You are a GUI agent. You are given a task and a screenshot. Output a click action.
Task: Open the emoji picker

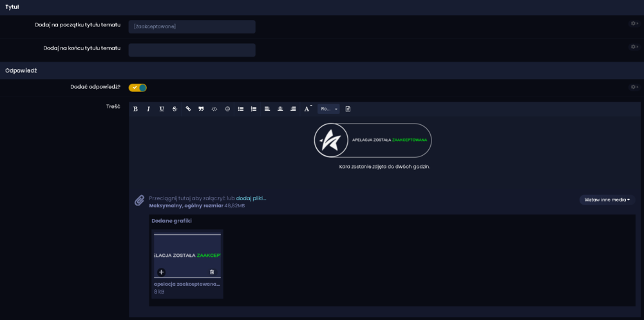pyautogui.click(x=227, y=109)
